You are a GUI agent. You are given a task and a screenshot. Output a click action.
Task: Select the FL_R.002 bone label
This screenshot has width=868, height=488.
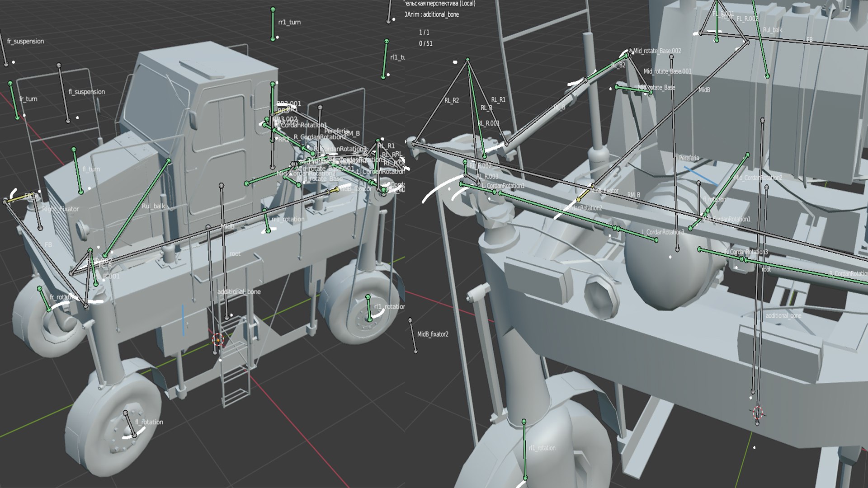coord(748,19)
